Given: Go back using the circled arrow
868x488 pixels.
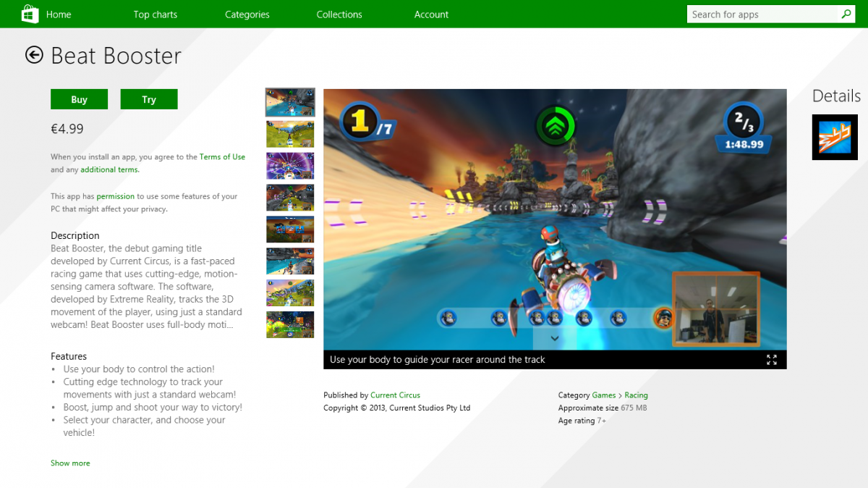Looking at the screenshot, I should (x=34, y=55).
